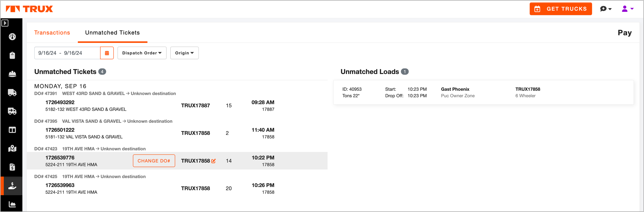Click Tons 22* in load card
Viewport: 644px width, 212px height.
(x=351, y=96)
